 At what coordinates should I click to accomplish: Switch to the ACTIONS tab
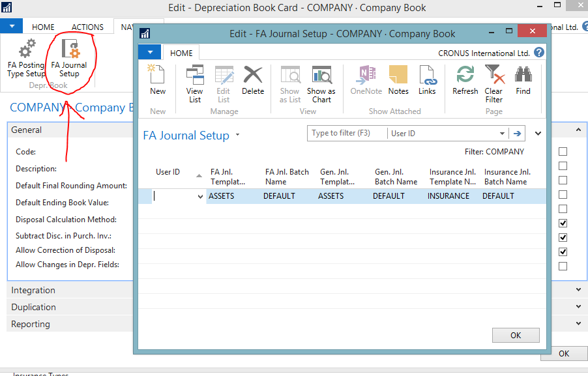(x=87, y=27)
